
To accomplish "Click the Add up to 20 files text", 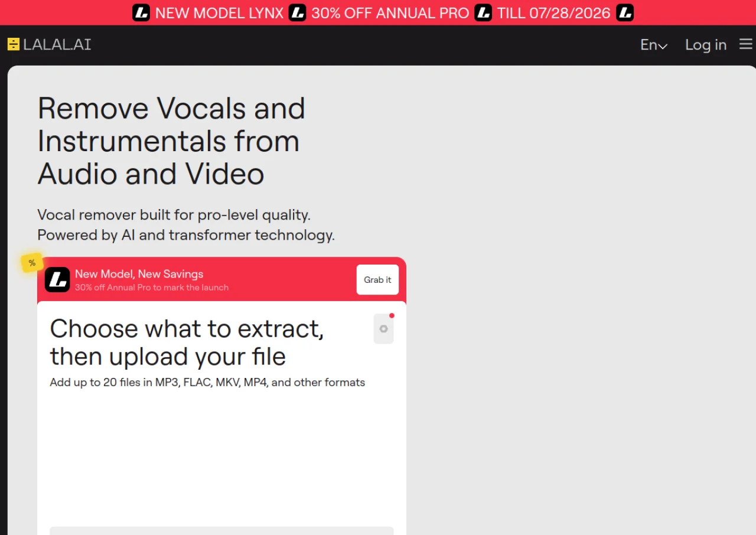I will tap(207, 383).
